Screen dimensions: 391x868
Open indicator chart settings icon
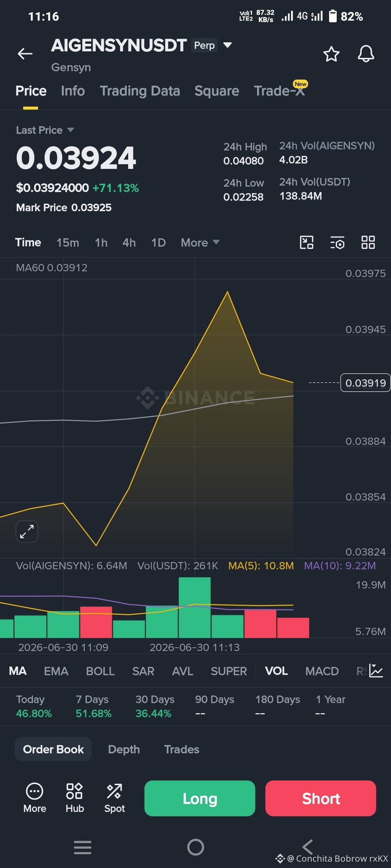[x=376, y=671]
